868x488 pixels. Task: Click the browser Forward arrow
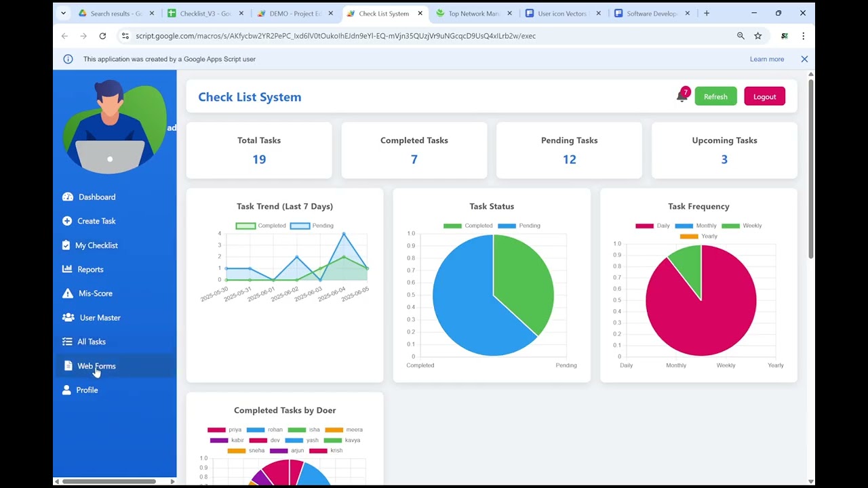(x=83, y=36)
